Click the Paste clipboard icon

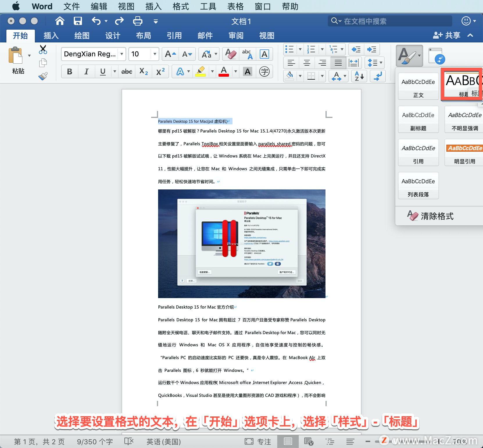point(15,55)
